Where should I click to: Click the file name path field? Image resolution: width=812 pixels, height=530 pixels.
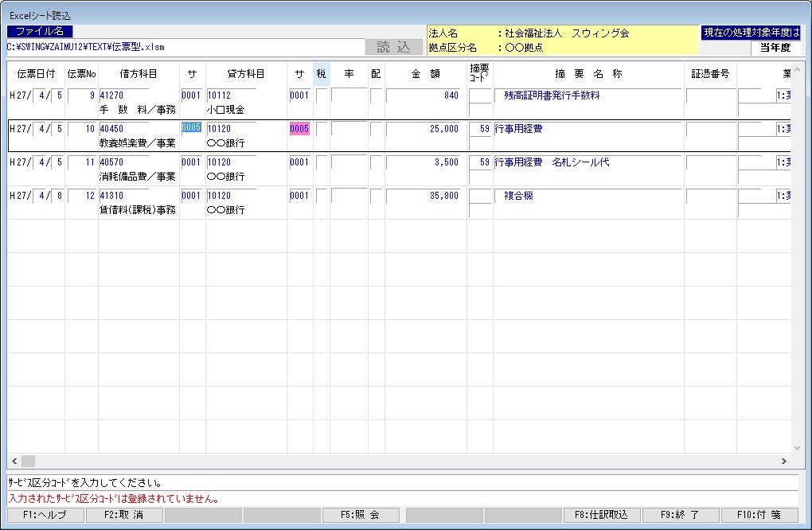coord(183,47)
